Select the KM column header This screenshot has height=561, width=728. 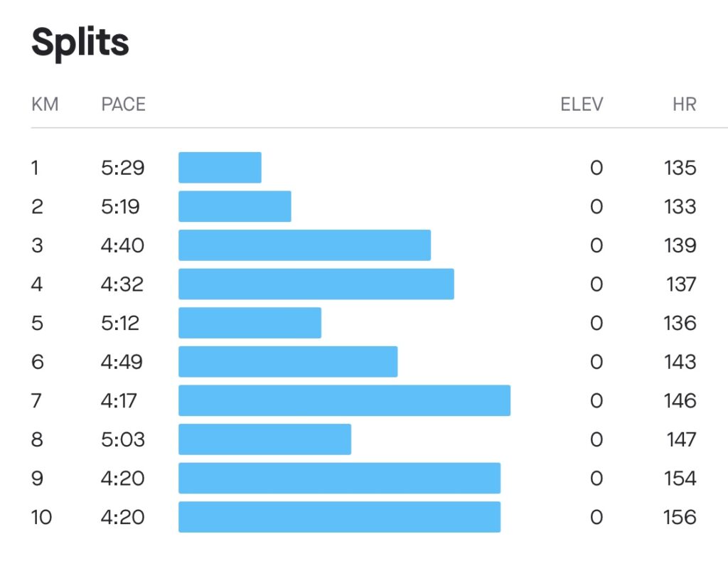(45, 105)
